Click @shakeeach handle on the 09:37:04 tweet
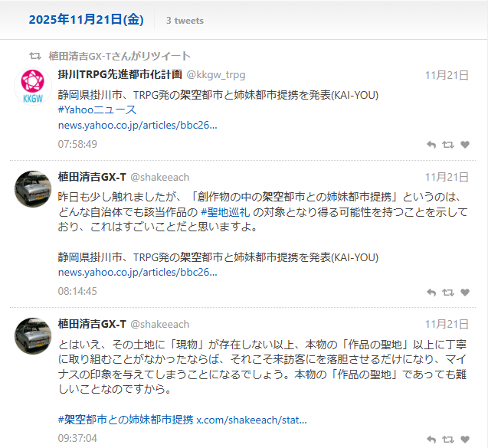488x448 pixels. pos(159,325)
